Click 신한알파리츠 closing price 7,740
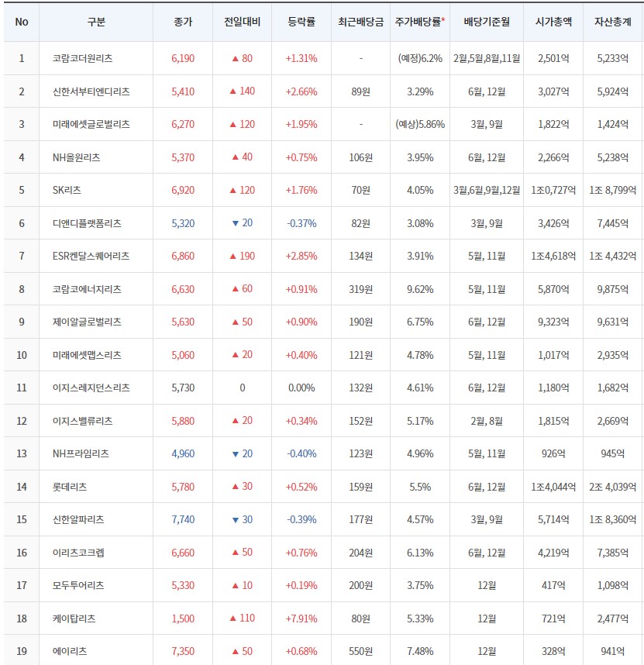 pos(183,519)
